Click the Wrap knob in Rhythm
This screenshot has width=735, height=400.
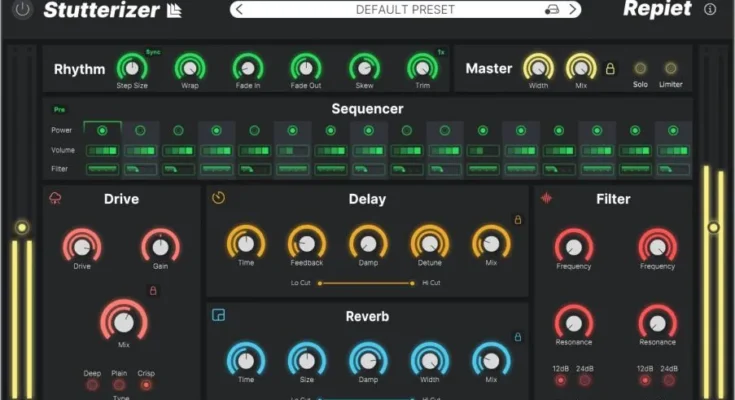tap(190, 68)
